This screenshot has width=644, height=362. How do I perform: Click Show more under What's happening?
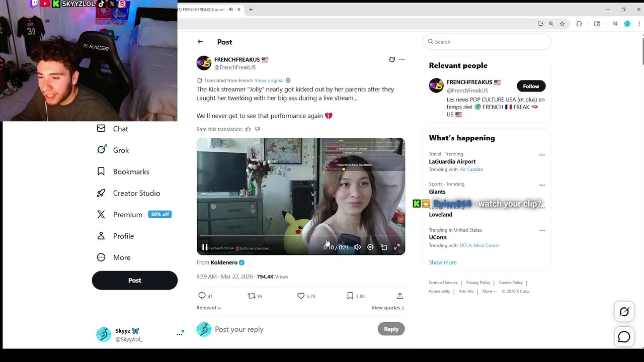(x=443, y=262)
